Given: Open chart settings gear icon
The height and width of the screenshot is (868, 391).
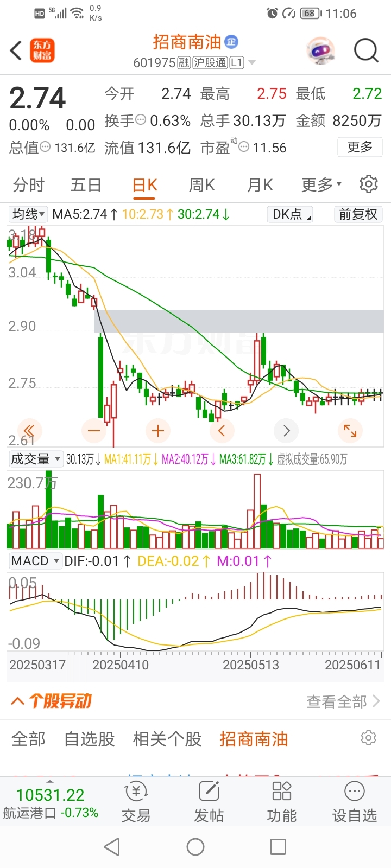Looking at the screenshot, I should click(369, 184).
